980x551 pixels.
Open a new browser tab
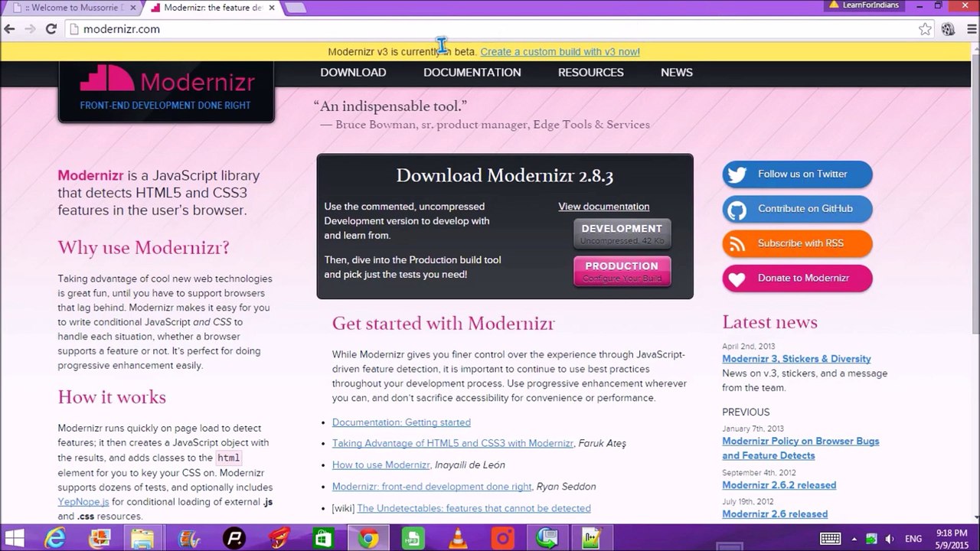[296, 8]
